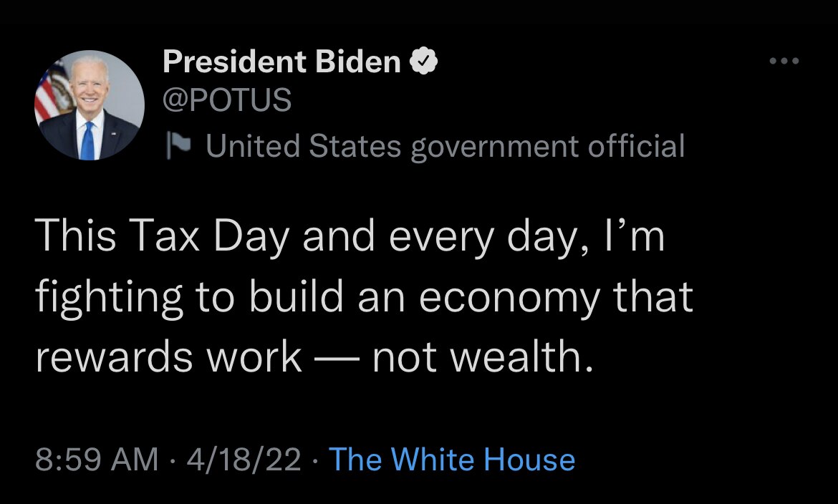Click the verified checkmark badge next to President Biden
The height and width of the screenshot is (504, 838).
tap(424, 60)
